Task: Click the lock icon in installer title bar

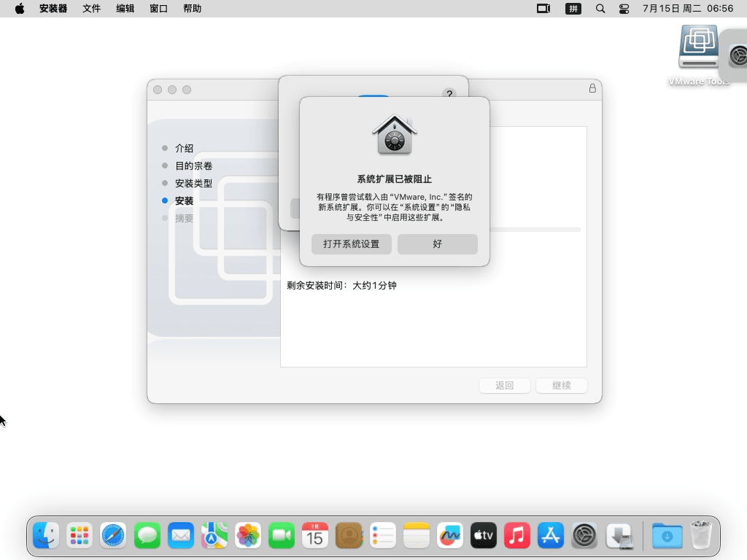Action: (592, 88)
